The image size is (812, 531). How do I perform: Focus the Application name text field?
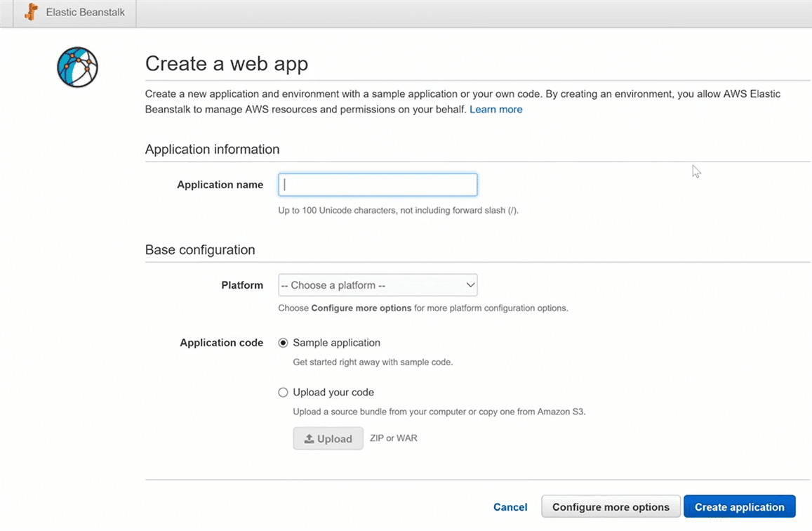click(x=378, y=185)
